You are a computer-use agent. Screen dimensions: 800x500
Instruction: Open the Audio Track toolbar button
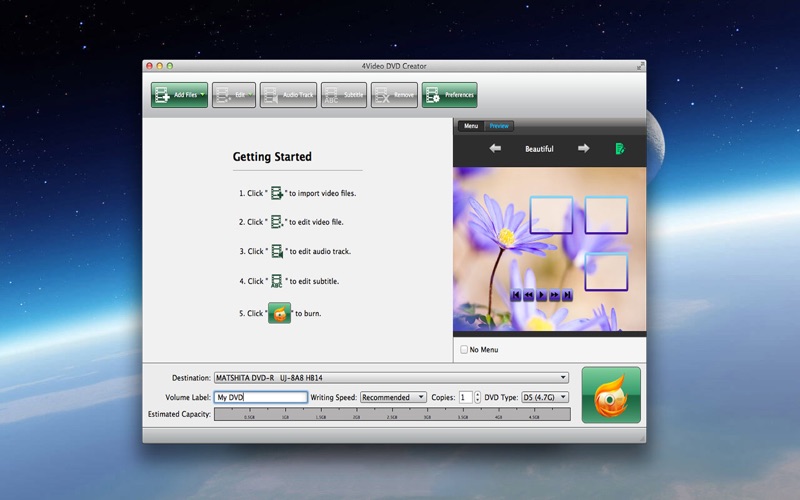coord(288,95)
